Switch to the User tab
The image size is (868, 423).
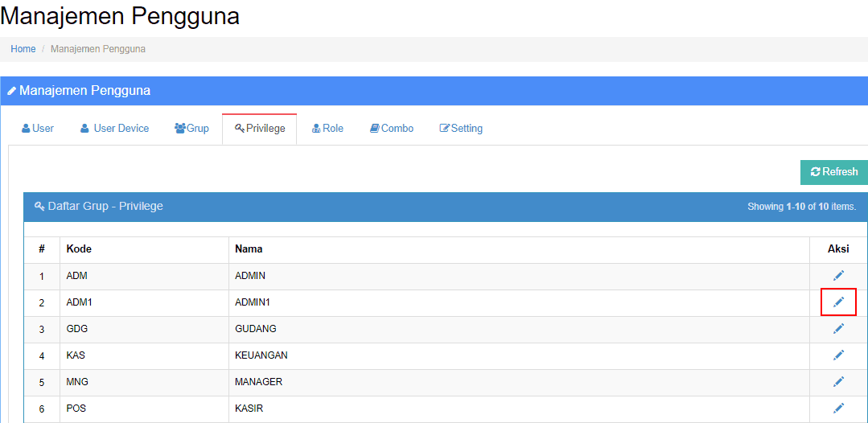[38, 129]
